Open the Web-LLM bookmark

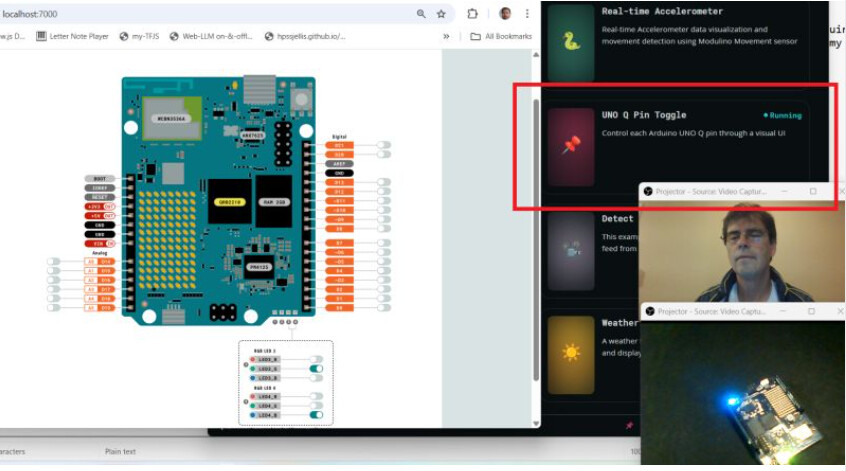click(211, 36)
